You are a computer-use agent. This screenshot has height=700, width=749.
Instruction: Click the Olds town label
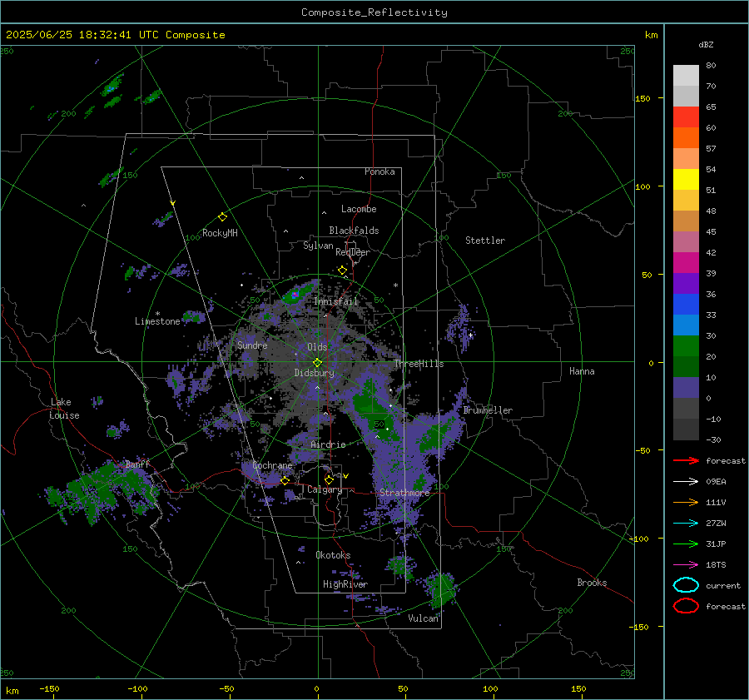pyautogui.click(x=317, y=347)
